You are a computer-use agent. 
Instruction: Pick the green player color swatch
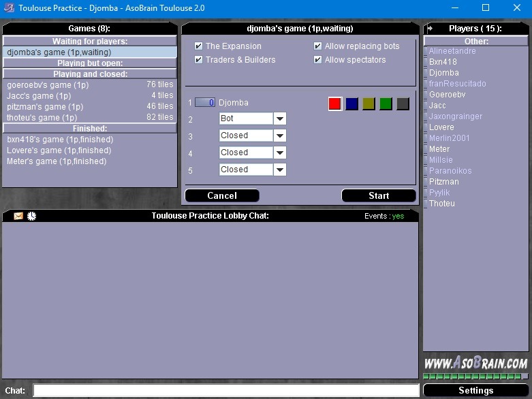(x=386, y=103)
